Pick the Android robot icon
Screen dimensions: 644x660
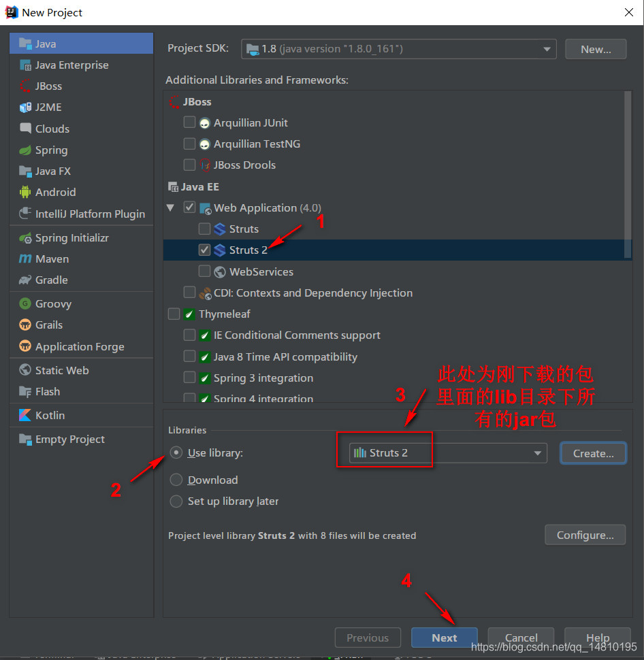click(25, 192)
